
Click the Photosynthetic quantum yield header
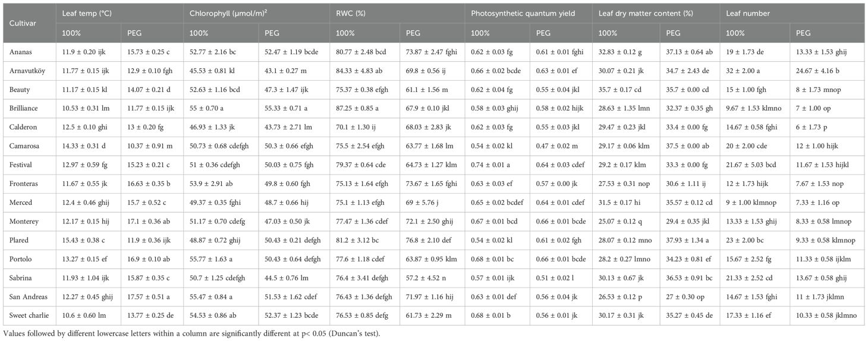tap(523, 13)
